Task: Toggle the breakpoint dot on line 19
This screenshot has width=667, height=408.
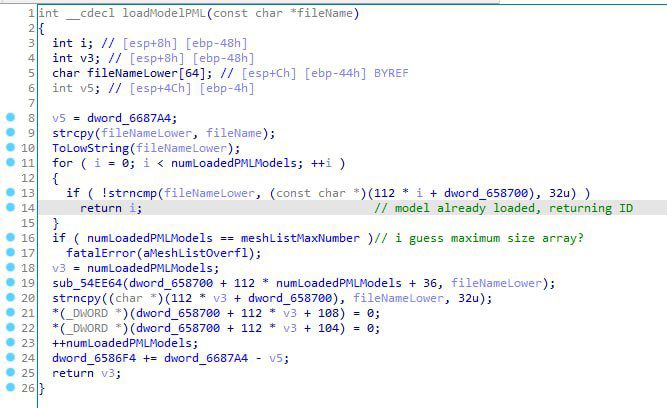Action: (x=11, y=282)
